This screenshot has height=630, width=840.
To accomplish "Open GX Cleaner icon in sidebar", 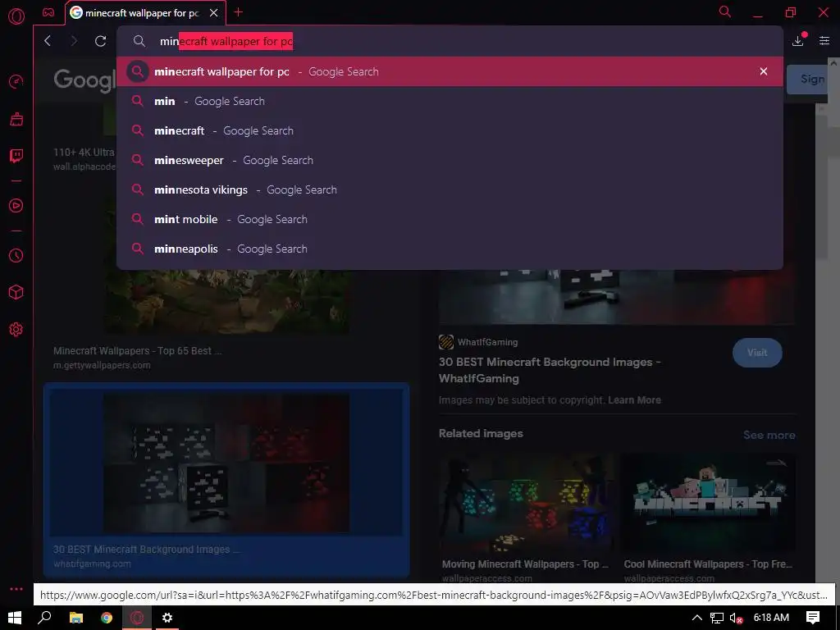I will click(x=16, y=119).
